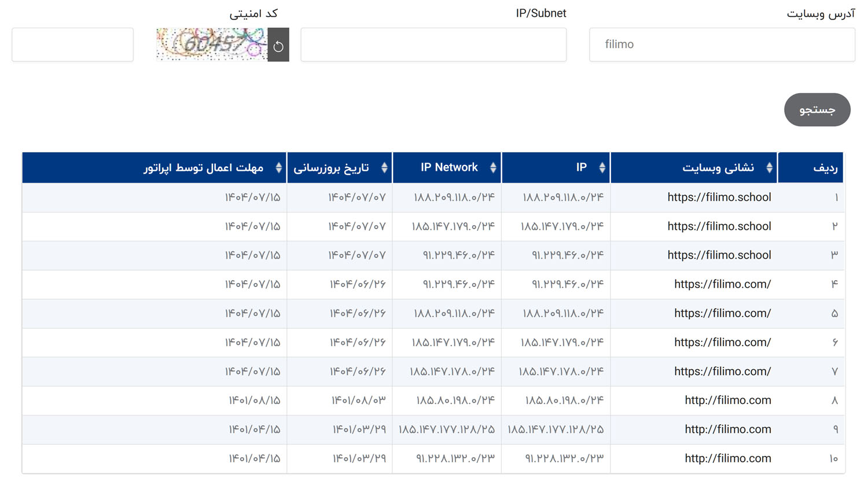Image resolution: width=868 pixels, height=478 pixels.
Task: Focus the website address field containing filimo
Action: point(722,45)
